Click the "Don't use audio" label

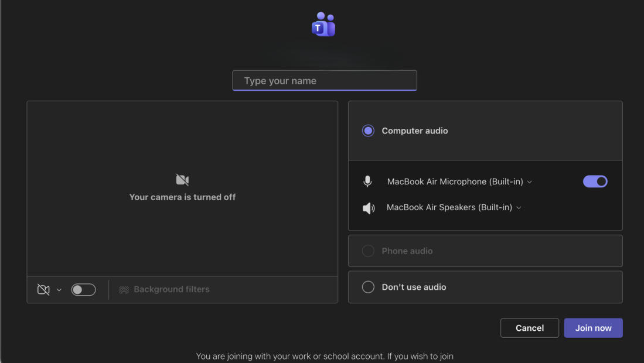(414, 287)
